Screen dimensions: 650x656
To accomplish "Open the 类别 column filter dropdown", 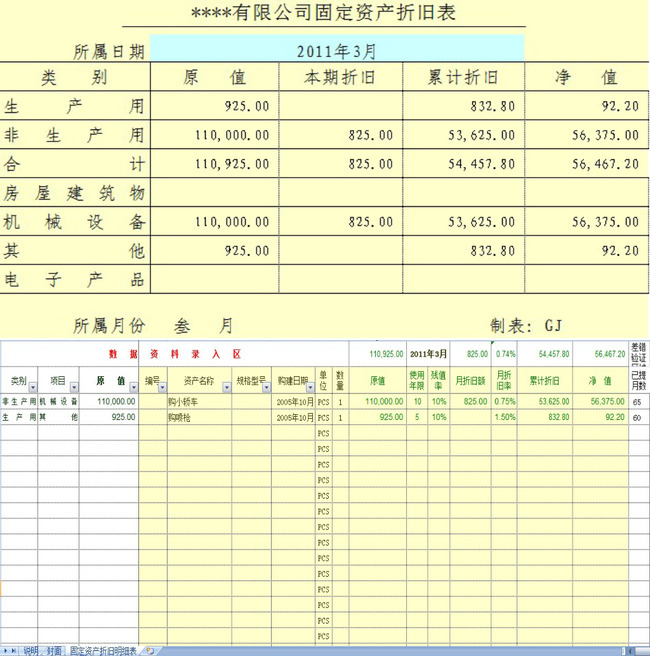I will (33, 387).
